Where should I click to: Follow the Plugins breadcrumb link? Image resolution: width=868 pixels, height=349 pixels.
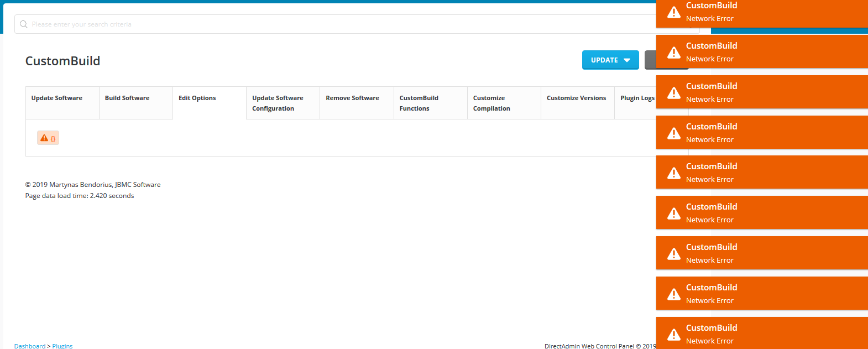(62, 346)
